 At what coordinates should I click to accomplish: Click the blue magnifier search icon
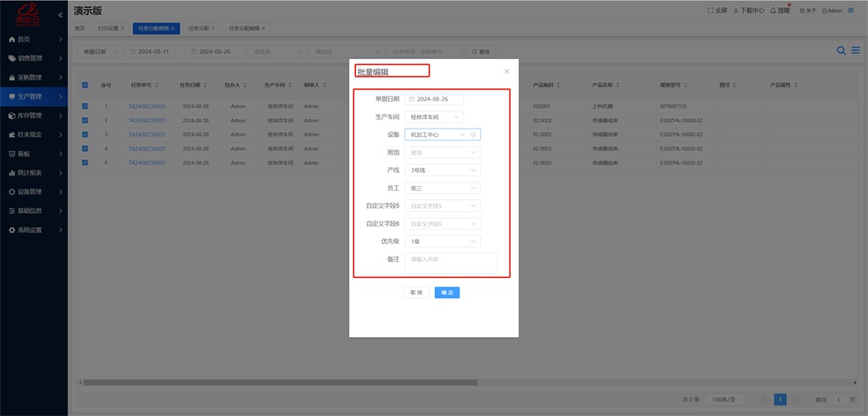pos(841,50)
